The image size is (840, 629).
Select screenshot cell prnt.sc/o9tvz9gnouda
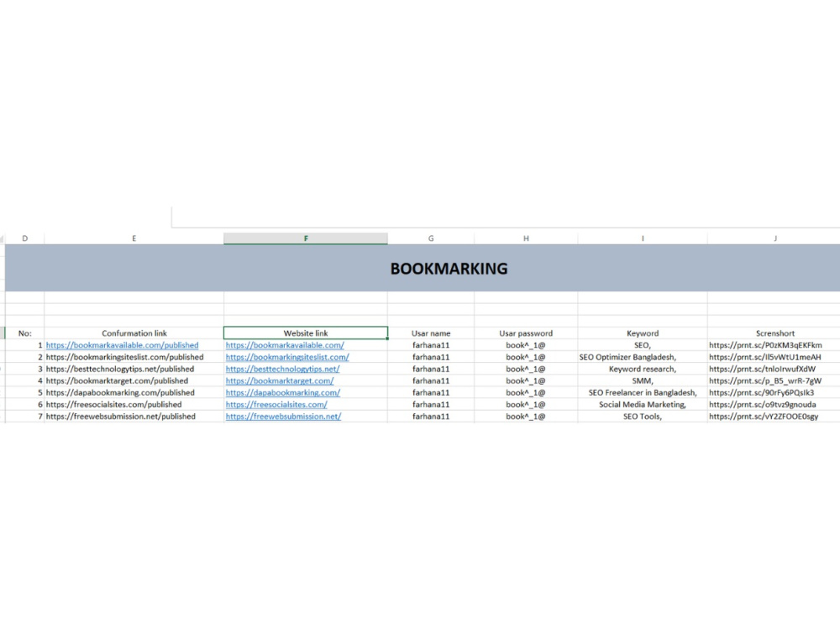[774, 405]
